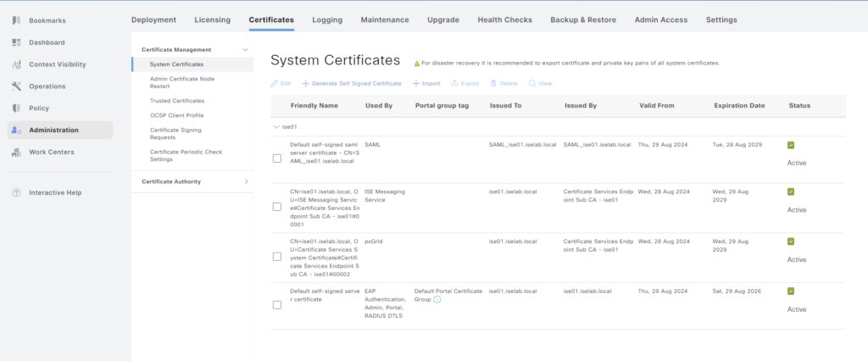This screenshot has height=361, width=868.
Task: Click the Export upload icon
Action: click(454, 84)
